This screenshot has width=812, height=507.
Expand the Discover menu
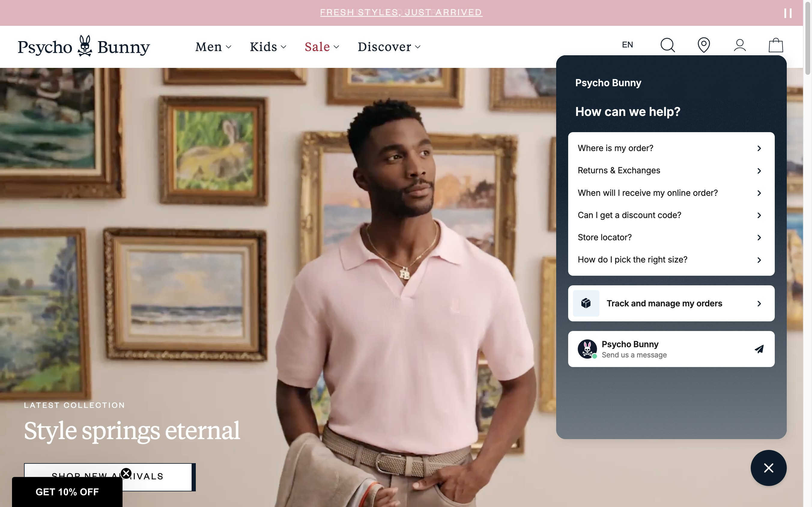389,47
